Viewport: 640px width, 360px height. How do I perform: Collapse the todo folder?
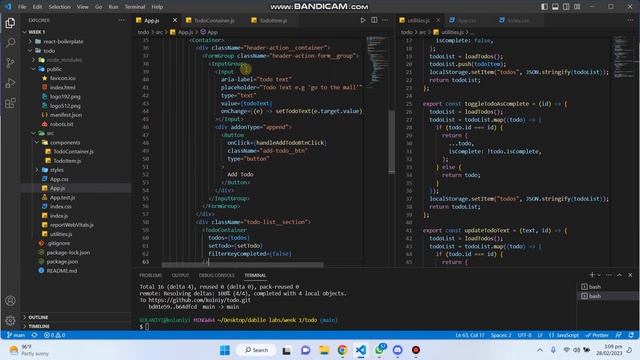[x=30, y=51]
